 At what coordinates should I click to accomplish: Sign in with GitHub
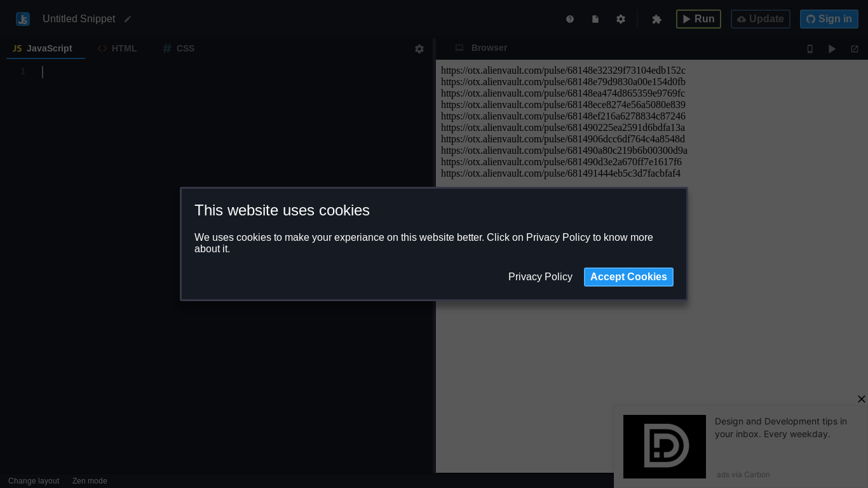829,19
